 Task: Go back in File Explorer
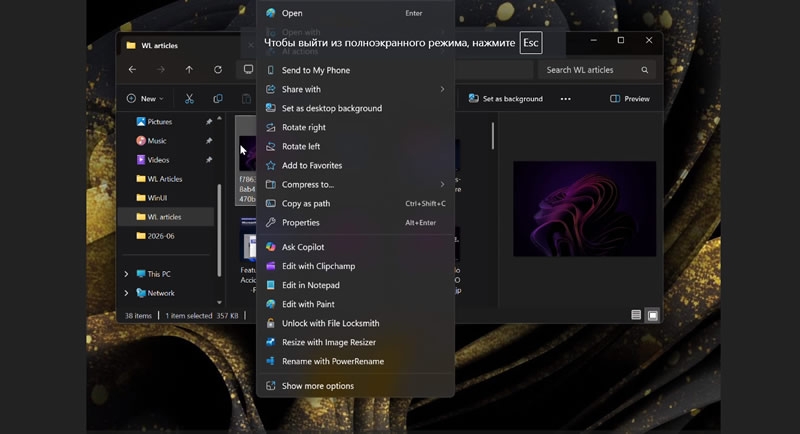click(132, 69)
